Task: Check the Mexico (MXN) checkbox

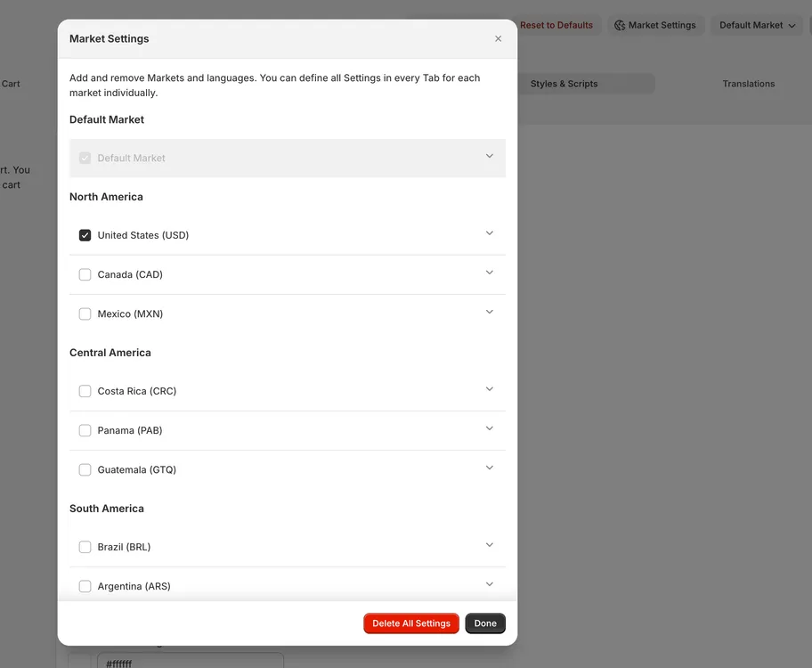Action: coord(85,314)
